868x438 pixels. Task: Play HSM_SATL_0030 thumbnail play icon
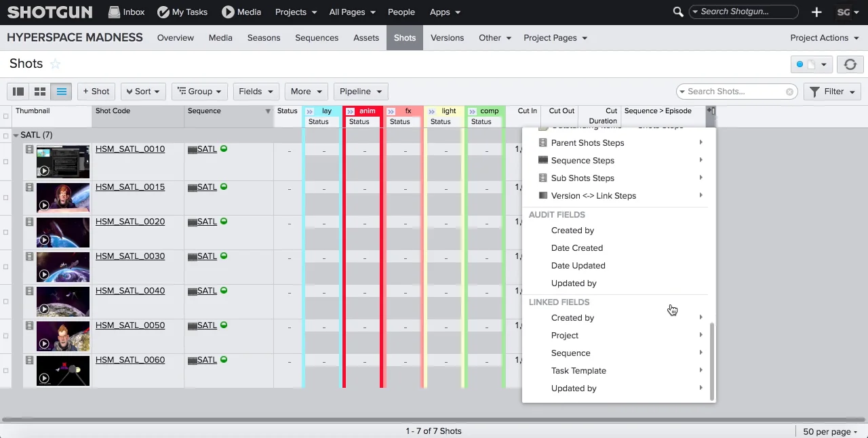44,275
